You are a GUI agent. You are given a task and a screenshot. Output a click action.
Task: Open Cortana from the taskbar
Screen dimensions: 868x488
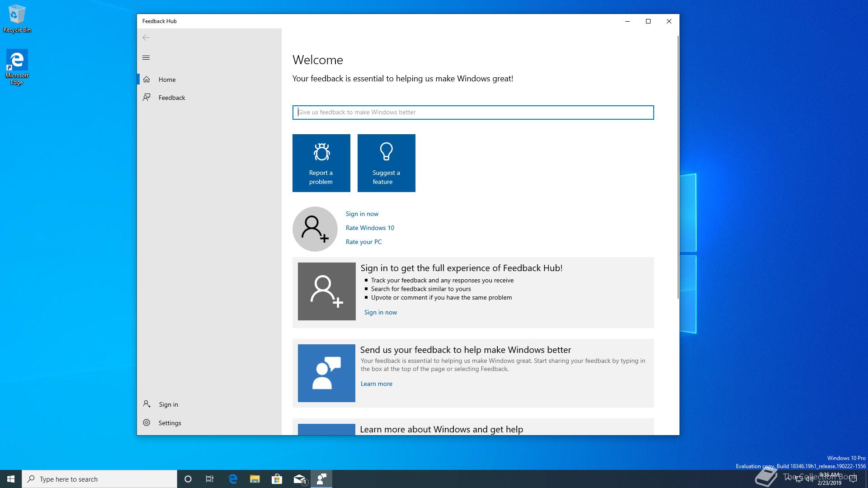188,479
